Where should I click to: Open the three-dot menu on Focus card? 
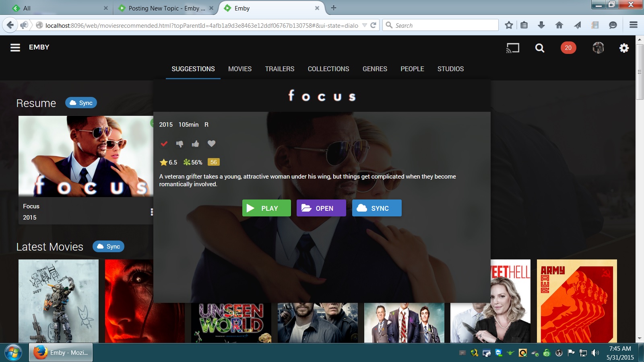point(152,212)
